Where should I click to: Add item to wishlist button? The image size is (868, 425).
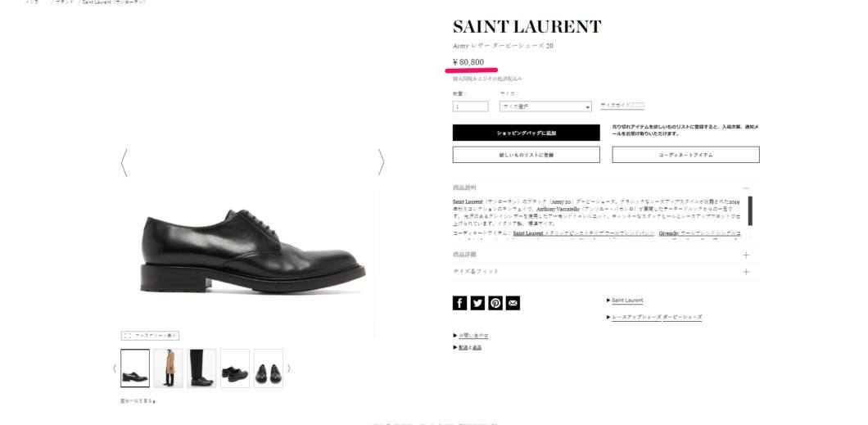[x=526, y=155]
